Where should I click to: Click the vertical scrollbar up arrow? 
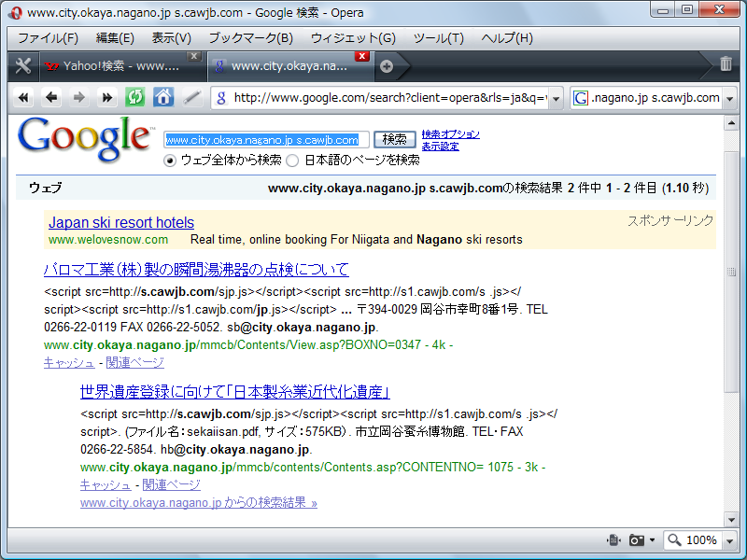(731, 124)
